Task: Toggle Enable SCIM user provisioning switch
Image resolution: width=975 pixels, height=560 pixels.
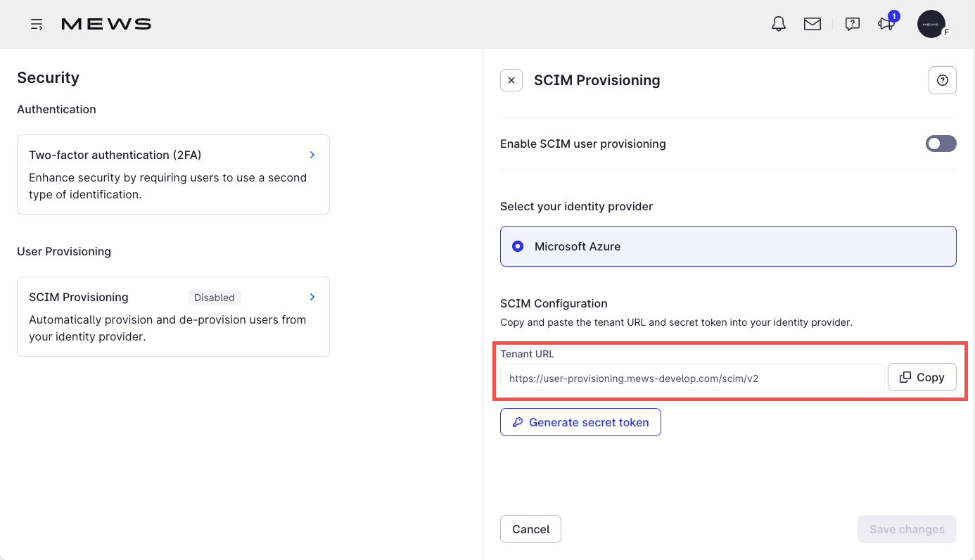Action: [x=941, y=144]
